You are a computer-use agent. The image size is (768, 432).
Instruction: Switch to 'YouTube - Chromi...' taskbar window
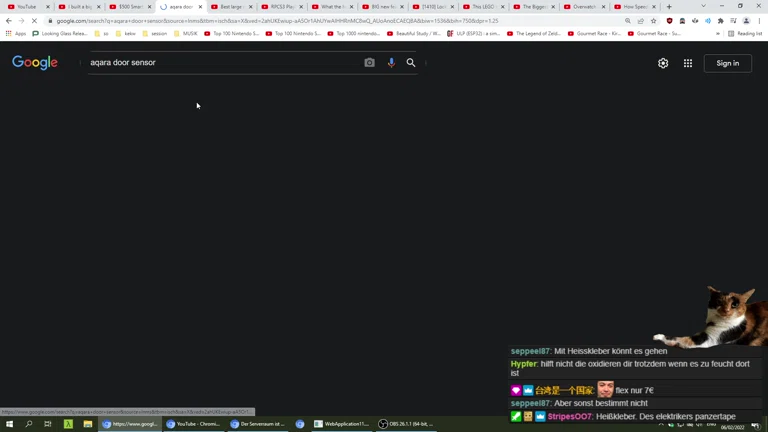(x=193, y=424)
